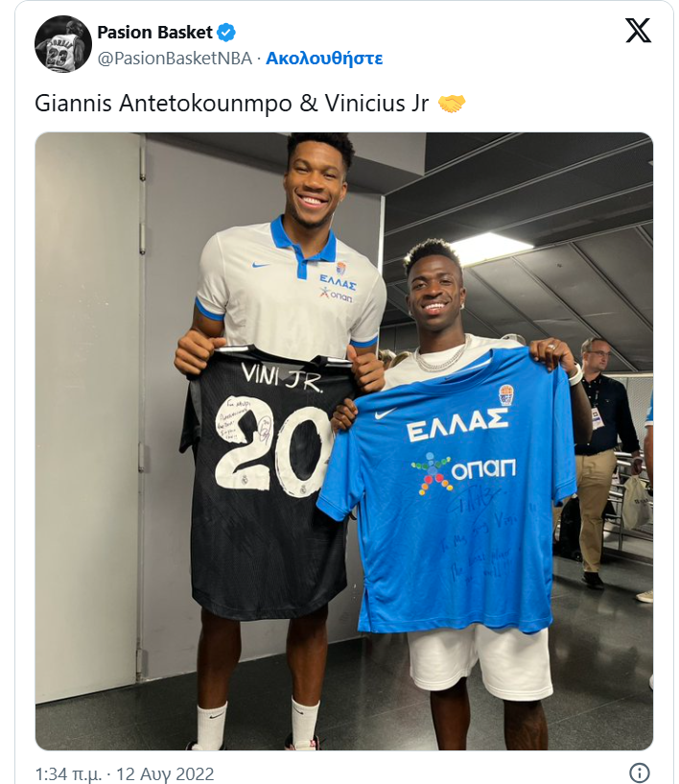The width and height of the screenshot is (679, 784).
Task: Click the federation badge on blue shirt
Action: click(505, 394)
